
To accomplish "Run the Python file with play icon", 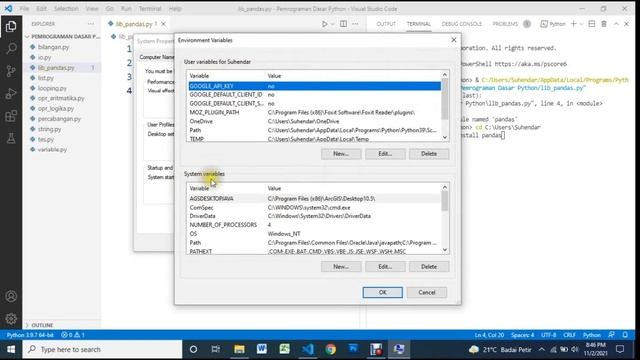I will click(x=324, y=24).
